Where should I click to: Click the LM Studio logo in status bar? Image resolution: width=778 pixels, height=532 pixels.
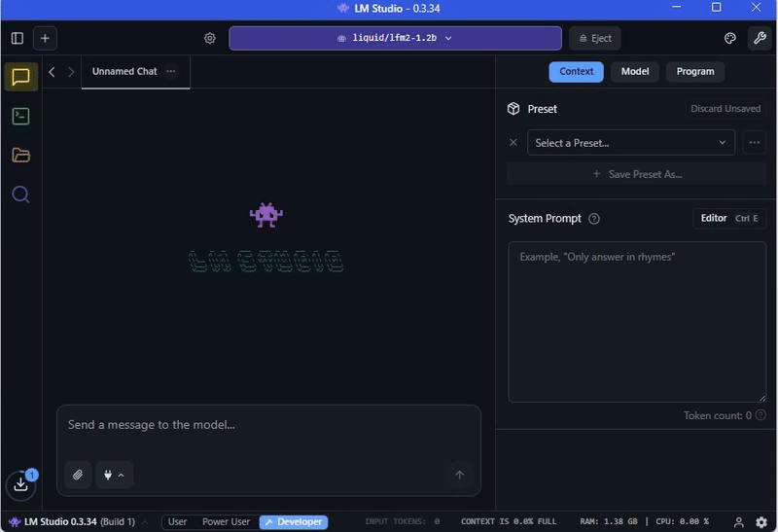pyautogui.click(x=15, y=522)
